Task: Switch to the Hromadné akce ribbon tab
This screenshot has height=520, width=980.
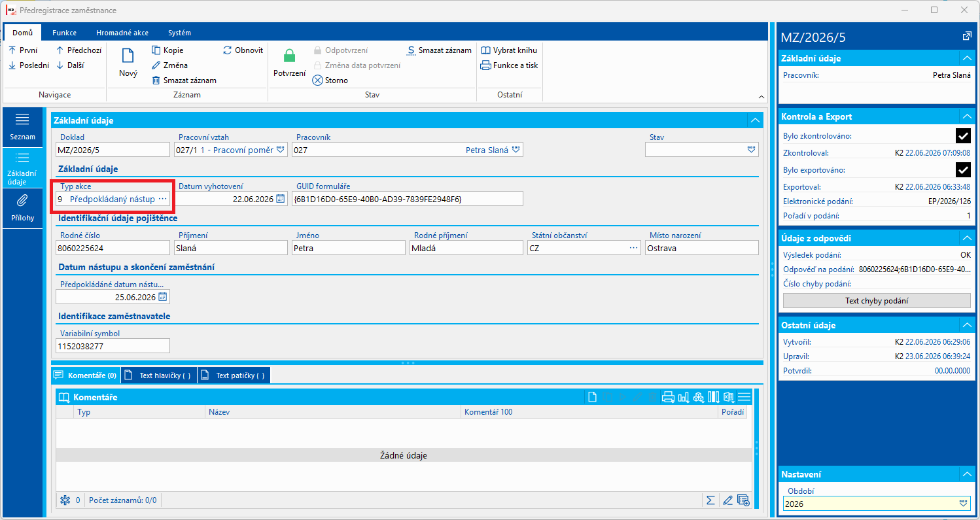Action: pos(122,33)
